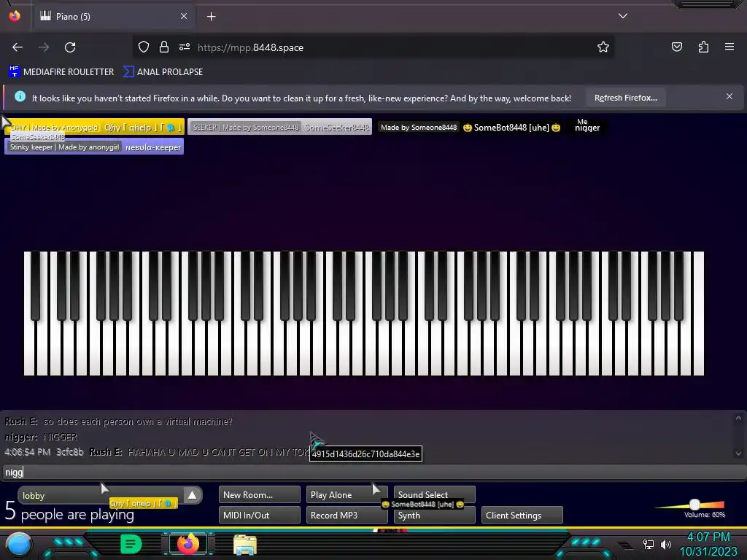
Task: Open File Explorer from the taskbar
Action: [x=245, y=544]
